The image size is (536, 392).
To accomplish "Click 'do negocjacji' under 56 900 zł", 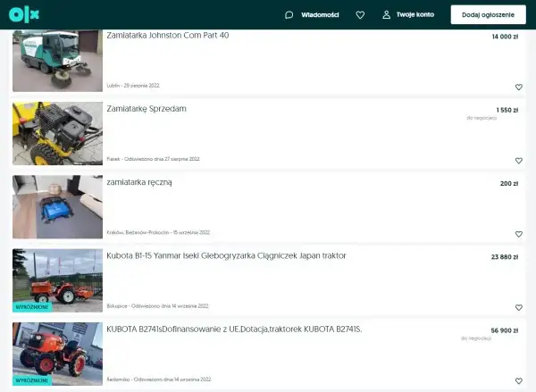I will [x=476, y=338].
